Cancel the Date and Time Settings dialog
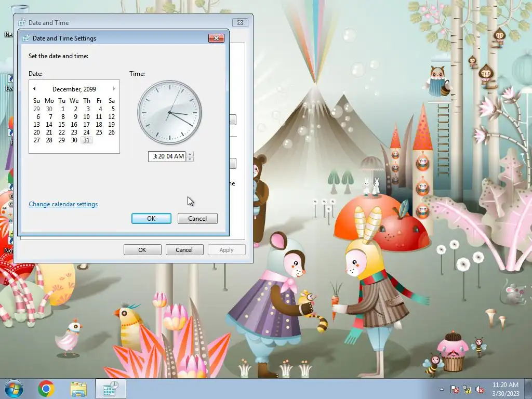 197,219
